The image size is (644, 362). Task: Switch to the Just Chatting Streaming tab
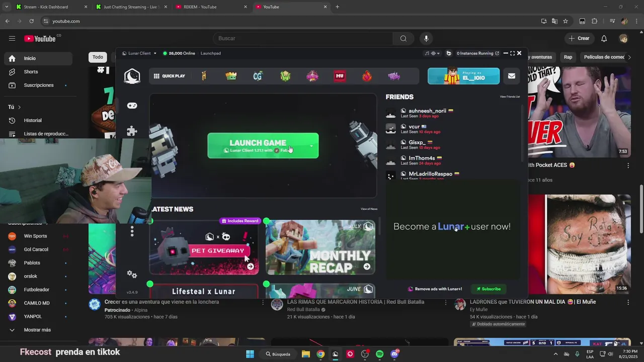coord(131,7)
